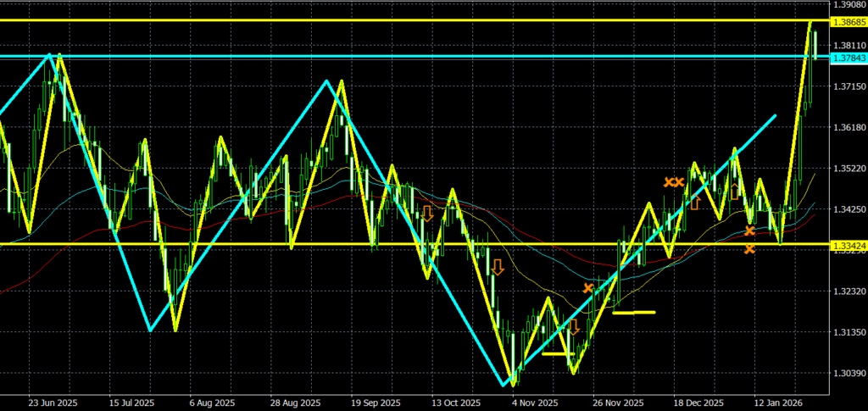Click the rightmost orange up arrow marker

(x=736, y=192)
